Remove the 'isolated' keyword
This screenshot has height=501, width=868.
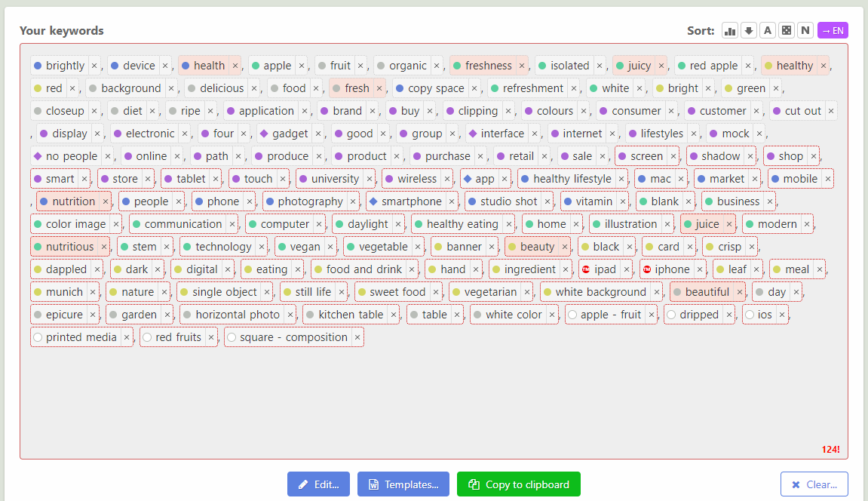pos(600,66)
